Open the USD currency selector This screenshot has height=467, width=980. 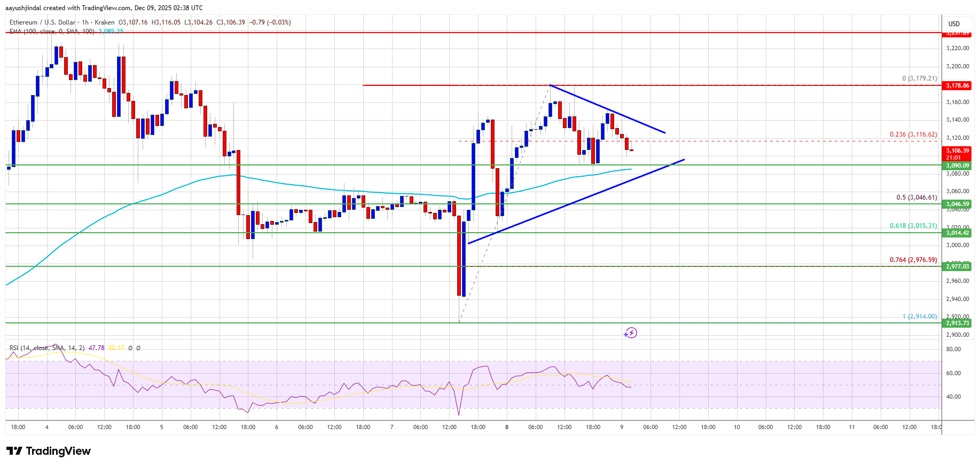click(x=954, y=23)
